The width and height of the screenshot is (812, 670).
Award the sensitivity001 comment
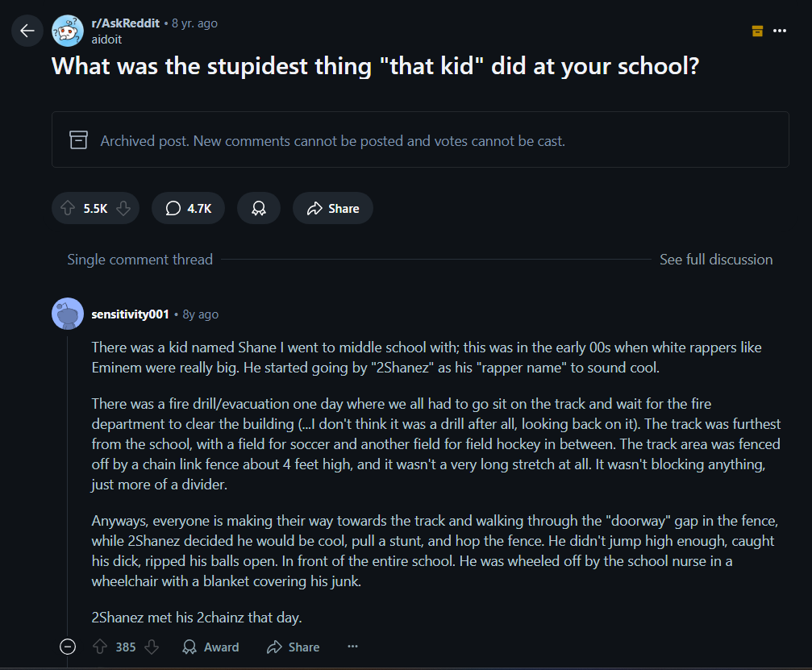[210, 647]
